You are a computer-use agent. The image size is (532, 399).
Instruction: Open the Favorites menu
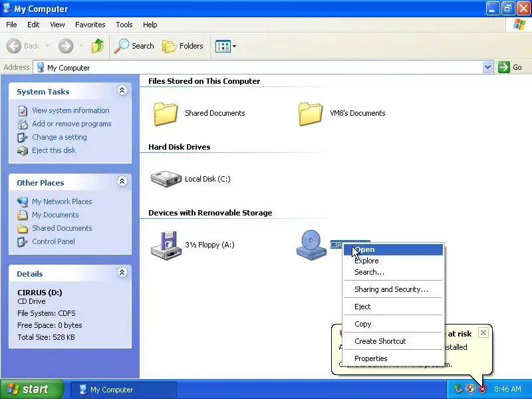[90, 25]
